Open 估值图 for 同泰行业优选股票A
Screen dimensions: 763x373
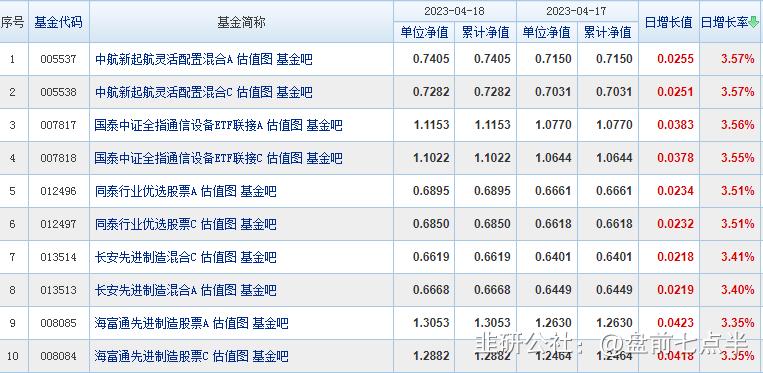click(x=218, y=191)
